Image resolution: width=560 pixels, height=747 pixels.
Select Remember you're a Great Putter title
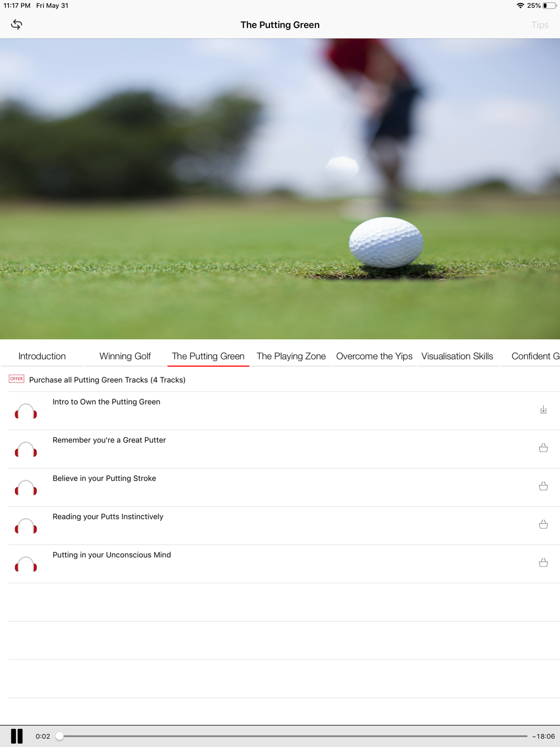[109, 440]
